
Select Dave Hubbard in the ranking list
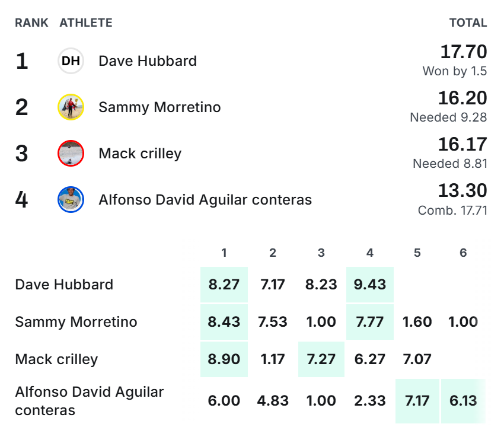148,60
